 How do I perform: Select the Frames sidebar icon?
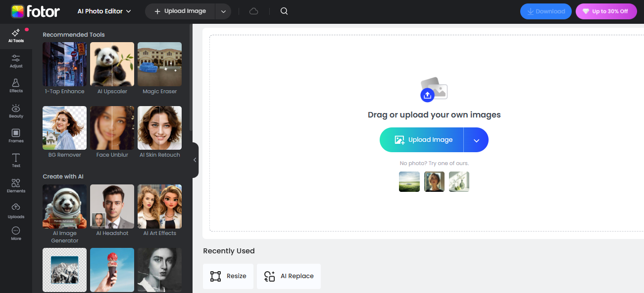15,134
